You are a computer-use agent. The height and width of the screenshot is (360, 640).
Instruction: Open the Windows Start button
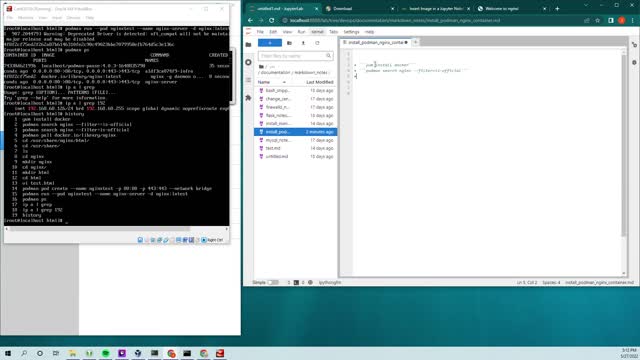8,353
